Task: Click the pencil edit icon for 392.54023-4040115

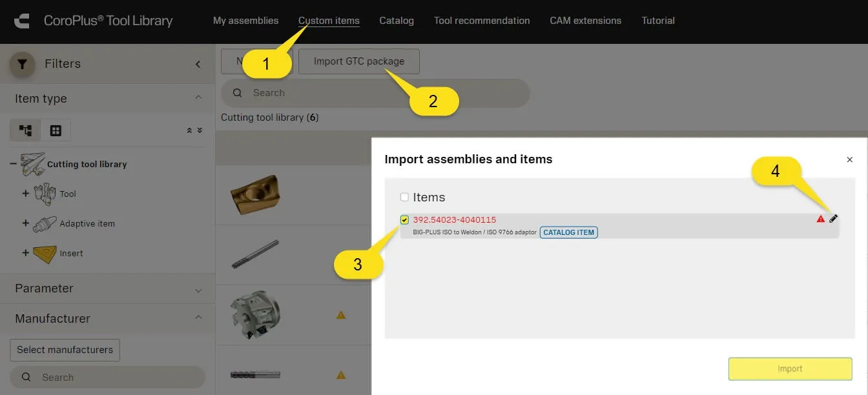Action: [833, 219]
